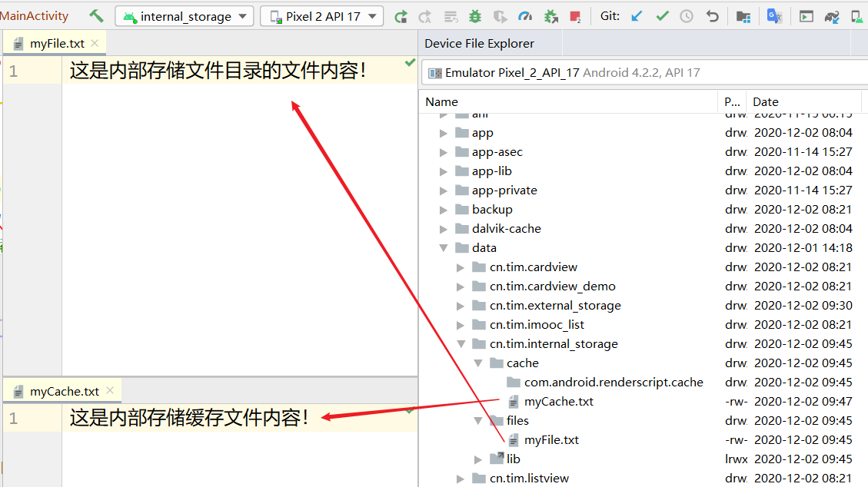868x487 pixels.
Task: Collapse the cn.tim.internal_storage folder
Action: point(461,344)
